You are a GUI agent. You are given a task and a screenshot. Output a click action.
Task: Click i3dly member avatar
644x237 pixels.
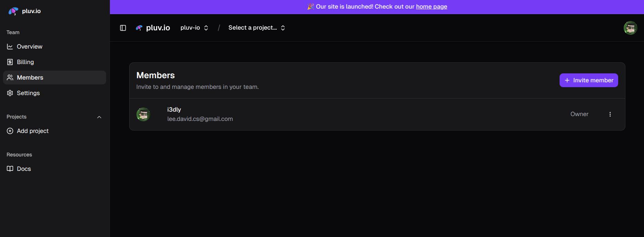click(143, 114)
